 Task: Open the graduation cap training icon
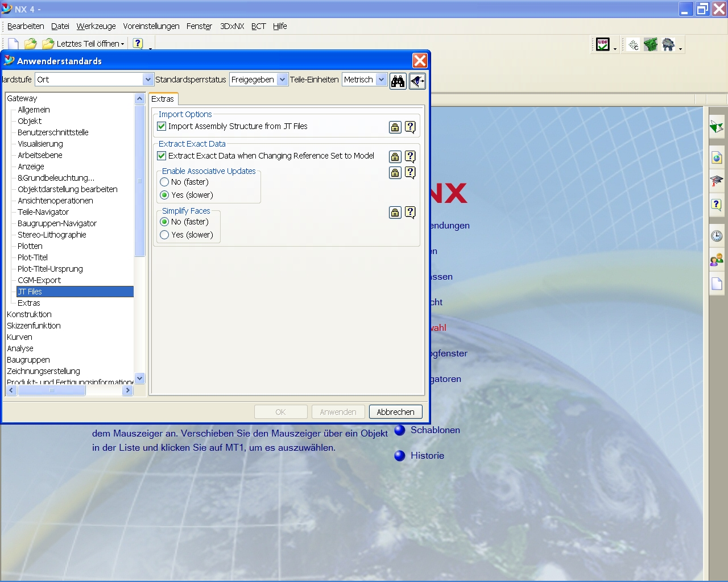pyautogui.click(x=717, y=181)
